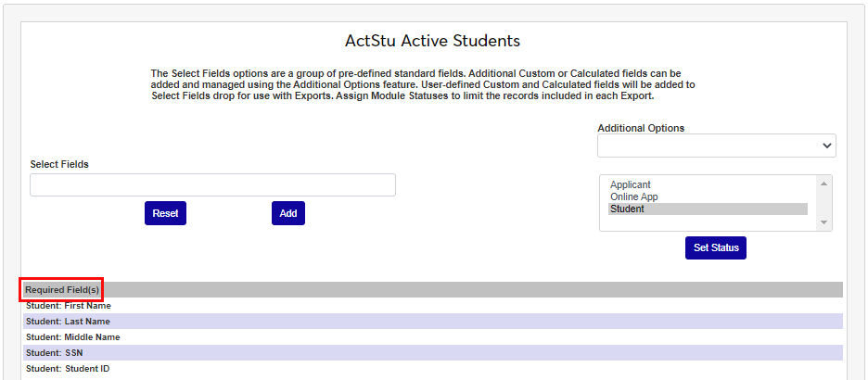Select the Student: SSN row
The image size is (868, 380).
coord(60,353)
